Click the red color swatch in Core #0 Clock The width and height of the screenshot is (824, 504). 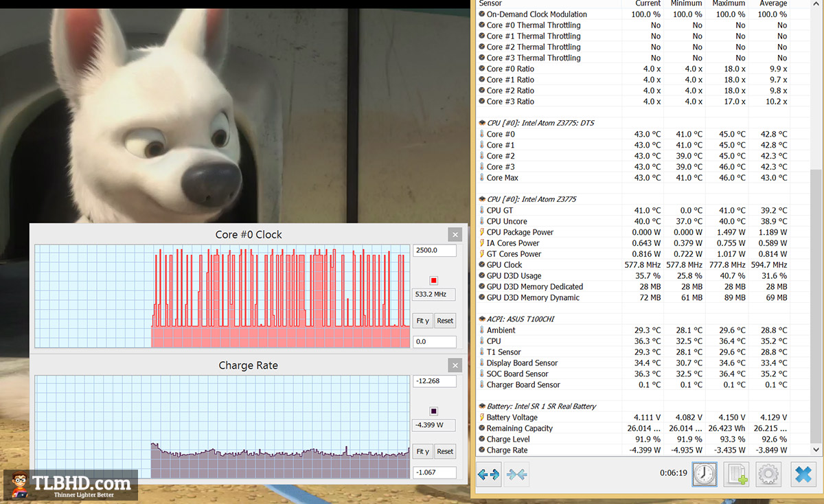[433, 280]
